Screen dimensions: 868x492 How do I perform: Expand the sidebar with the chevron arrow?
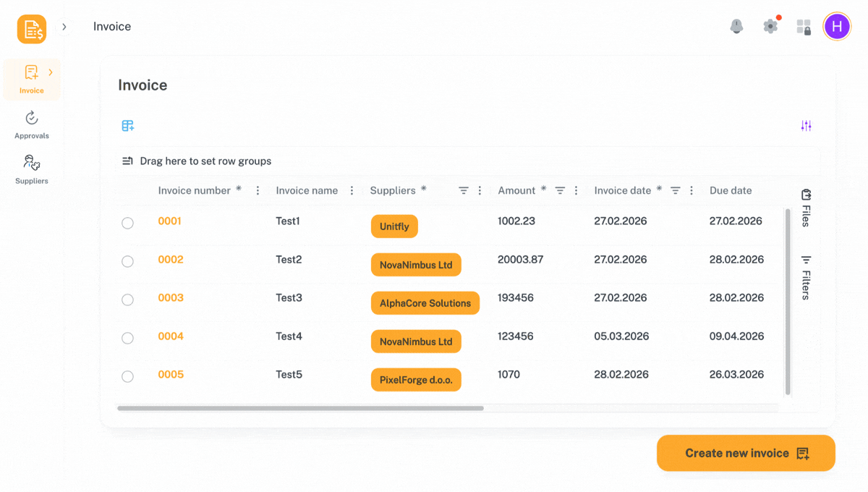[64, 27]
